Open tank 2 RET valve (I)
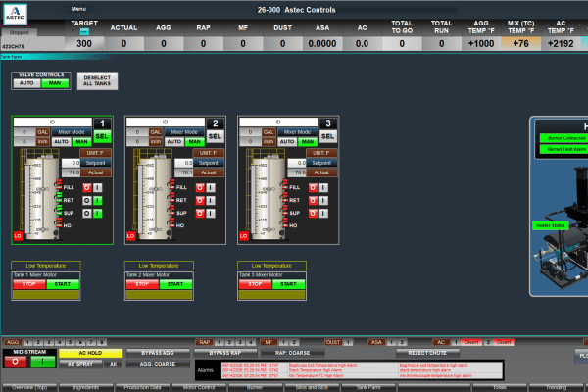The image size is (588, 392). [211, 201]
